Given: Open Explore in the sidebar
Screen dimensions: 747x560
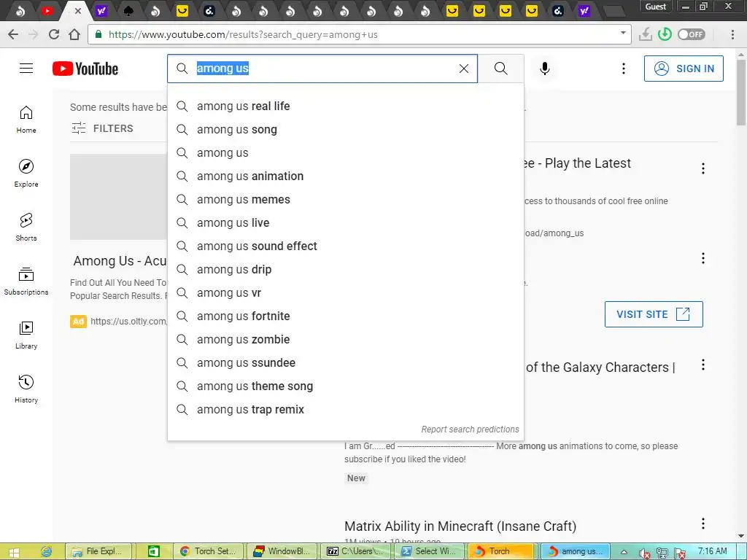Looking at the screenshot, I should point(26,174).
